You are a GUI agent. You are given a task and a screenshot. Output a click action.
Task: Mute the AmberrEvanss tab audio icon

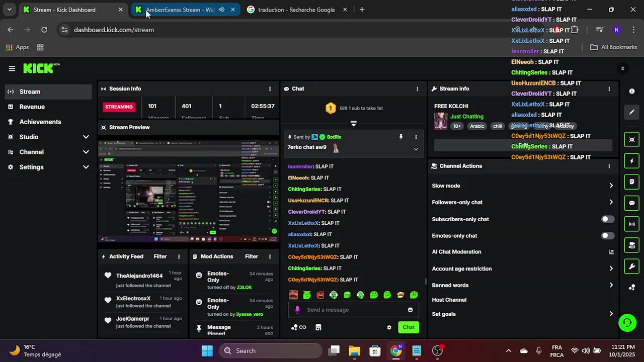click(221, 10)
